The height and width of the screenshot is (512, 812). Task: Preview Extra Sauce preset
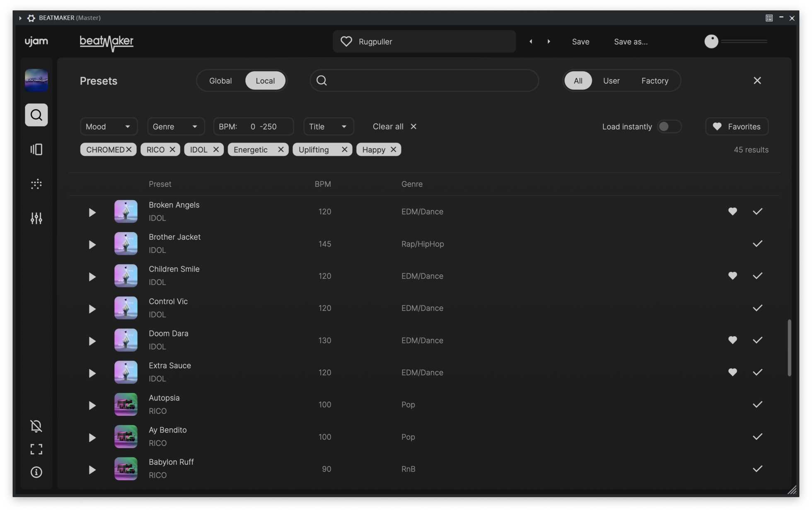(x=92, y=373)
